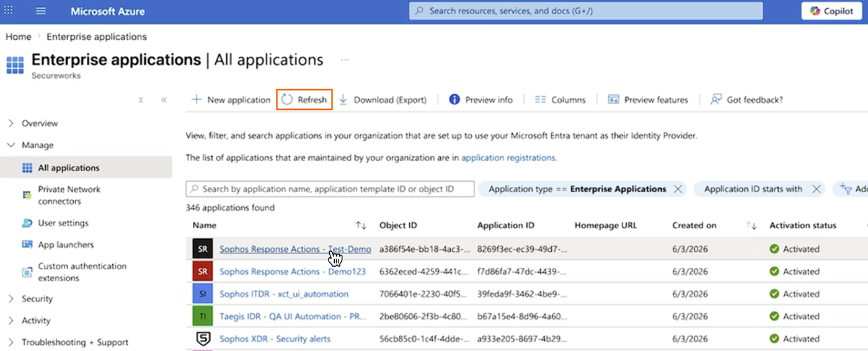Click Application type == Enterprise Applications filter
868x351 pixels.
(x=577, y=189)
